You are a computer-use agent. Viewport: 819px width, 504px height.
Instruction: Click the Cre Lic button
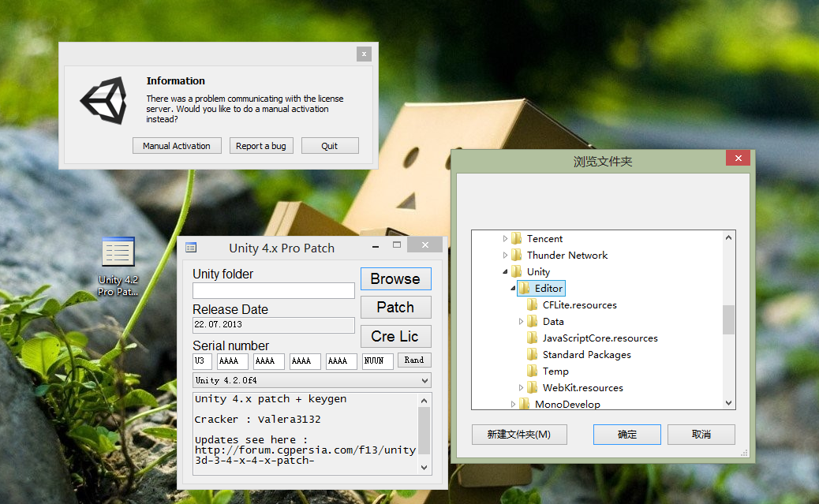pyautogui.click(x=396, y=336)
